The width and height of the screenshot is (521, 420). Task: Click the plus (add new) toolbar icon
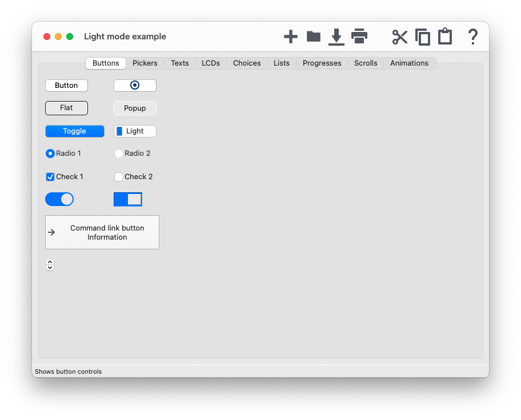(x=291, y=37)
